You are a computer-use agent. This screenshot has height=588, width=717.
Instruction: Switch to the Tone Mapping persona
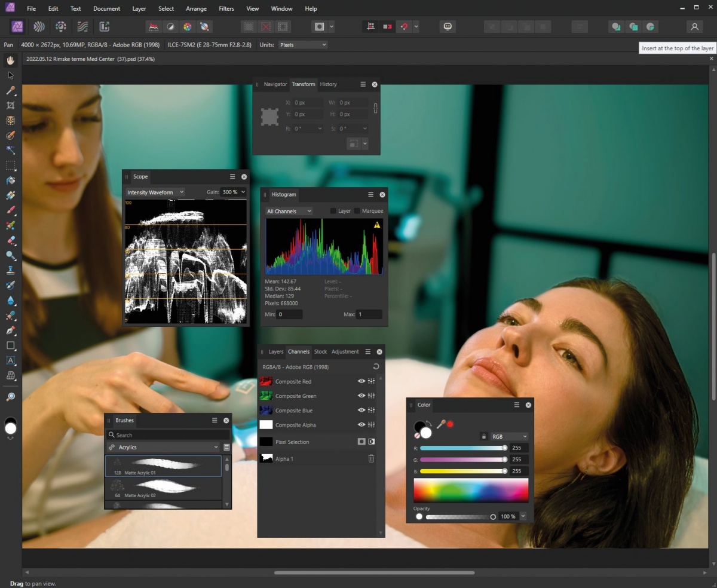click(82, 26)
